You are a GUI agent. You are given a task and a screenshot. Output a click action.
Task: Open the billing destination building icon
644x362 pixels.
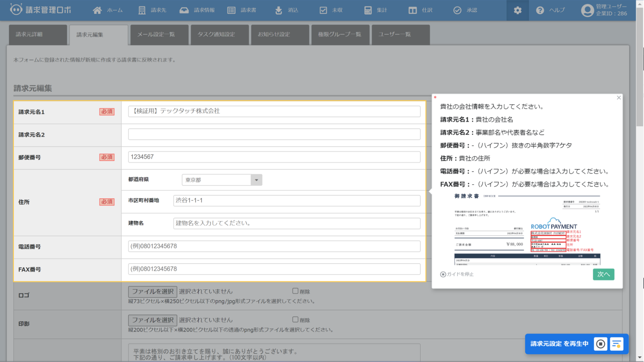[x=142, y=10]
